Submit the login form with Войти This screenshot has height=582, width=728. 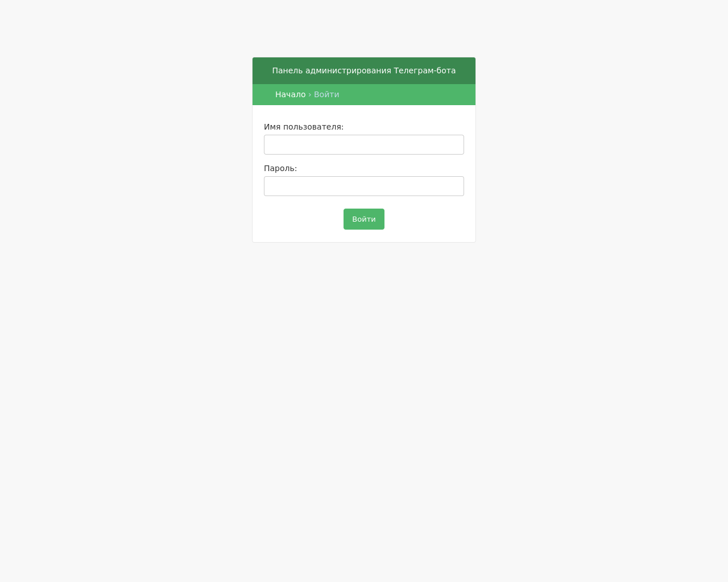[x=364, y=219]
